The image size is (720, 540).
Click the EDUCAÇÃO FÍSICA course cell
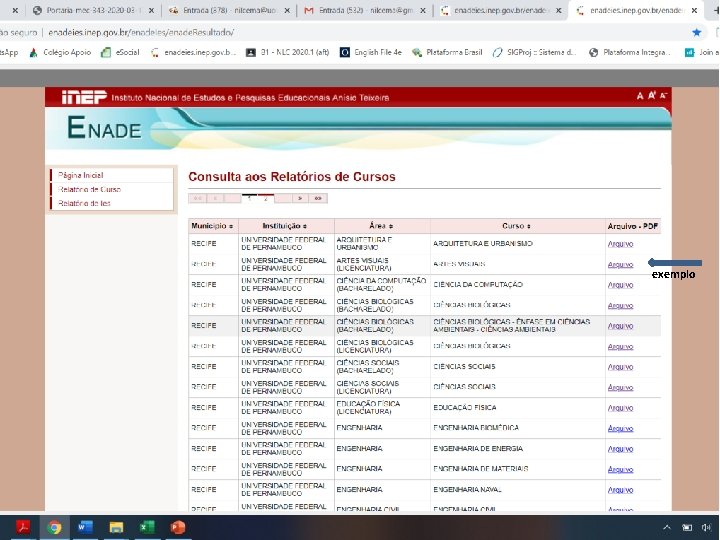(518, 407)
